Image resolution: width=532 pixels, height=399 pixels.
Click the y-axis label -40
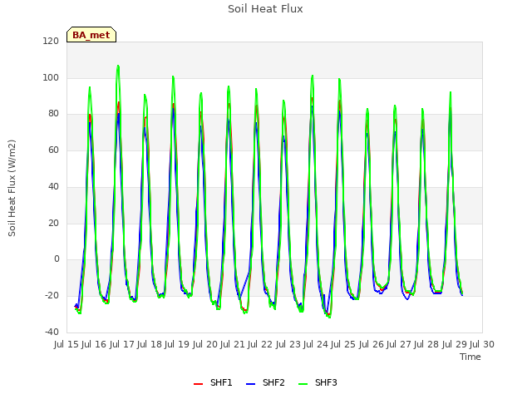(52, 332)
